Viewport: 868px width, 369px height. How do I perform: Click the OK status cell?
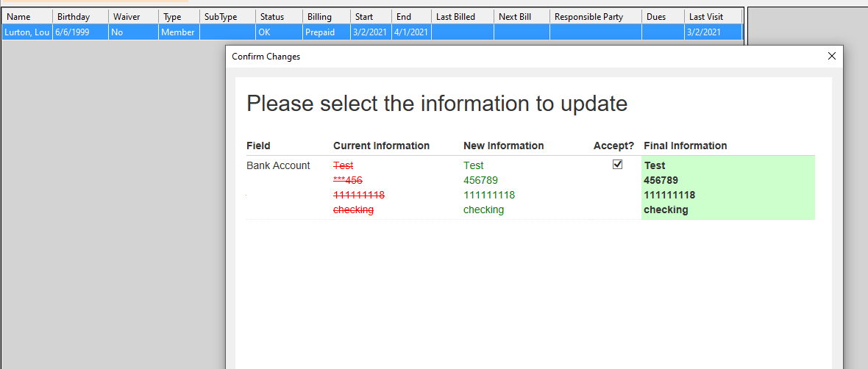[x=279, y=32]
